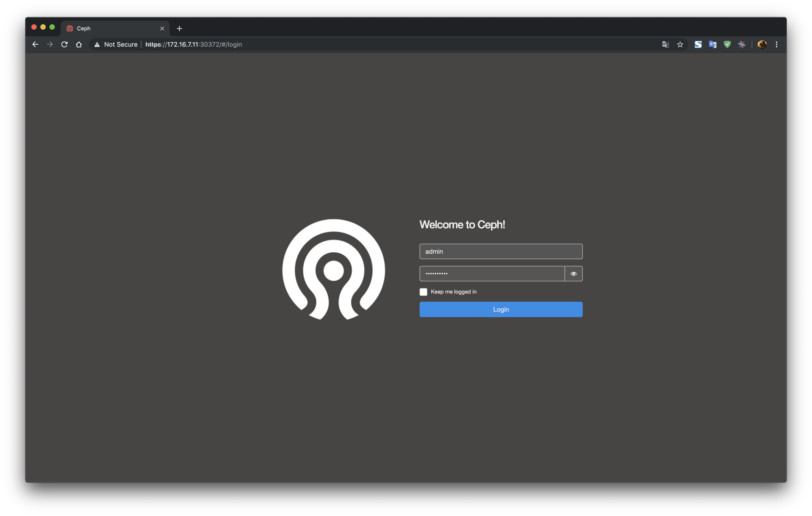Open the colorful asterisk extension icon
812x516 pixels.
(742, 44)
